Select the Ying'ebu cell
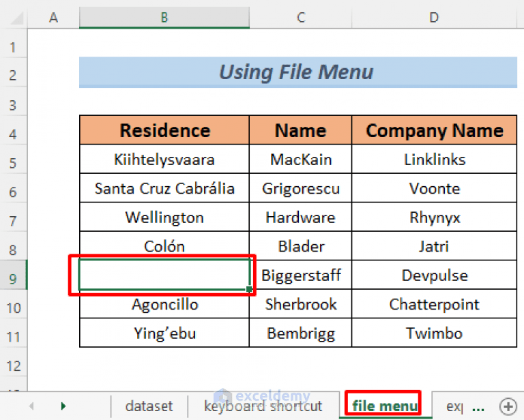Screen dimensions: 524x420 coord(164,333)
